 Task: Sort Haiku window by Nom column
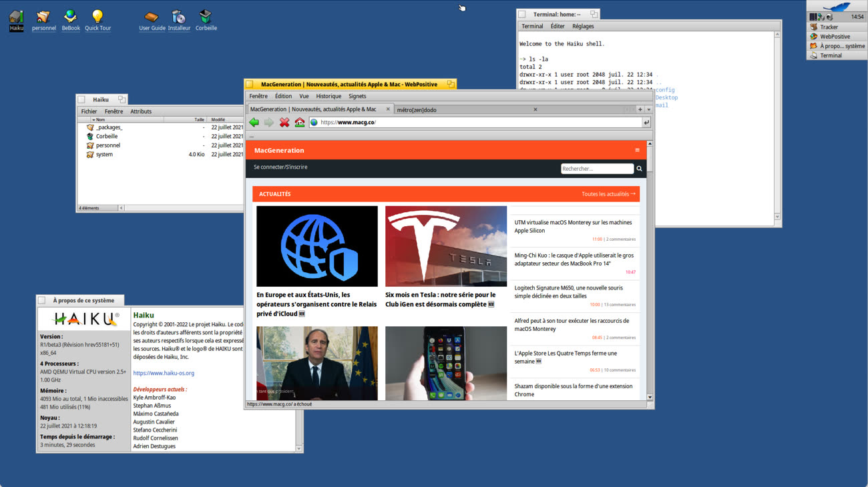tap(127, 119)
